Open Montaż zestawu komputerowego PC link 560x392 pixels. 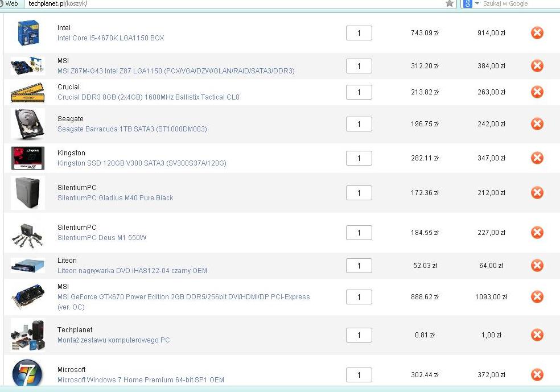tap(114, 340)
